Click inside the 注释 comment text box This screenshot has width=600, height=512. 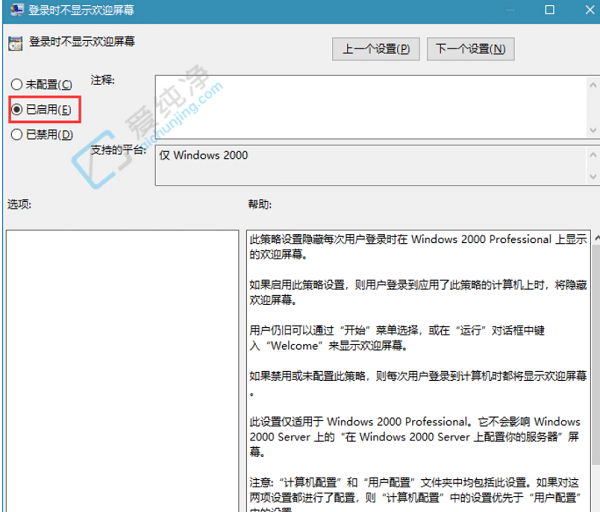coord(370,107)
